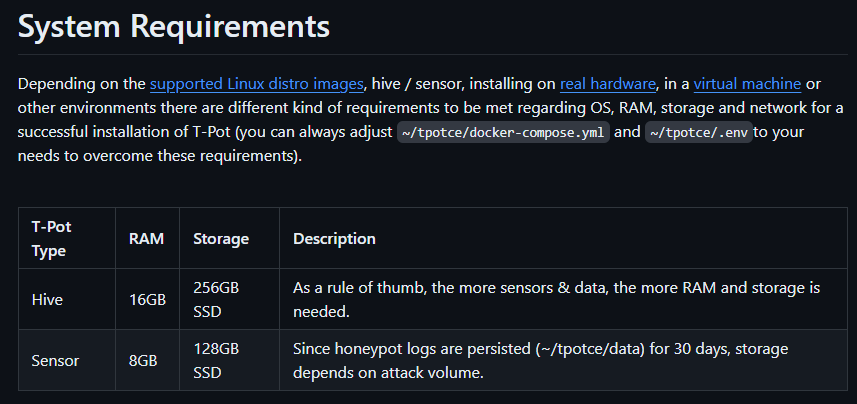Open the virtual machine link
Screen dimensions: 857x404
click(747, 84)
